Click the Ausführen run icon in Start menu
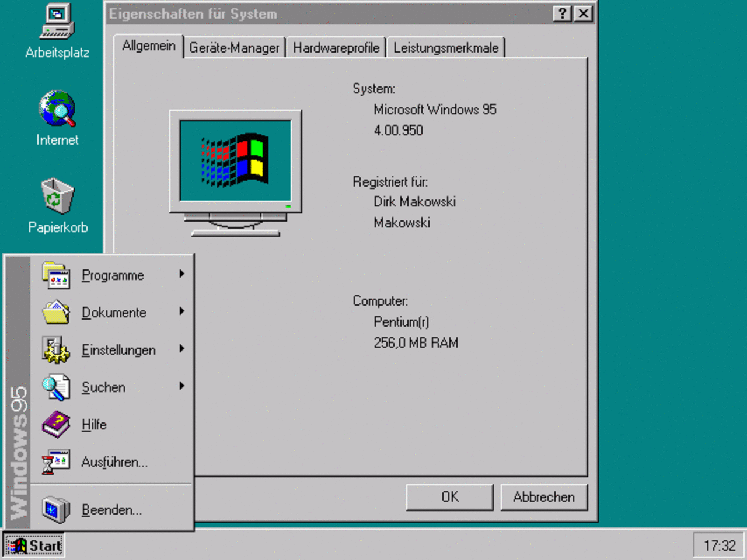 click(56, 462)
